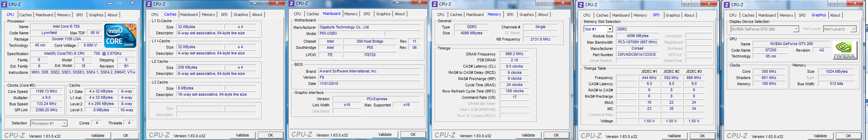Click the L3 Cache size '8 MBytes' in Caches window

tap(200, 88)
